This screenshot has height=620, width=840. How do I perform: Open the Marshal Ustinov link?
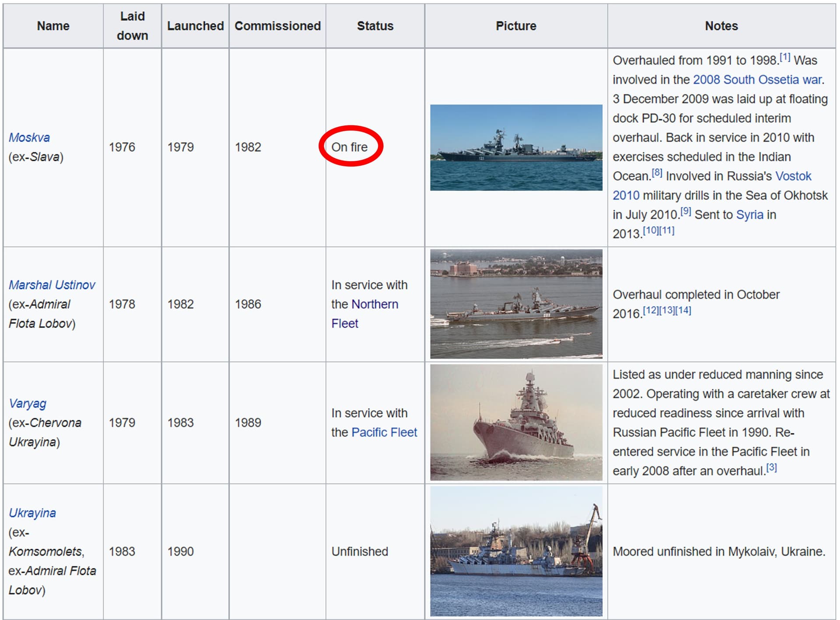(52, 285)
